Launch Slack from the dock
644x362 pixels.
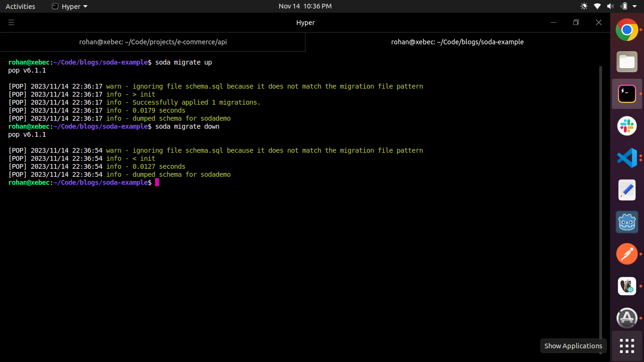627,126
